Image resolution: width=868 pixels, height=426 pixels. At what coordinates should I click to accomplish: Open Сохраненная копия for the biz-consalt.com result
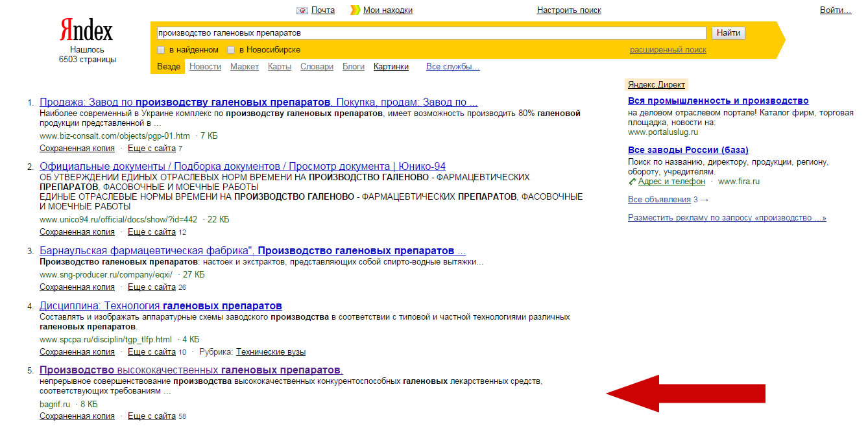(x=77, y=148)
